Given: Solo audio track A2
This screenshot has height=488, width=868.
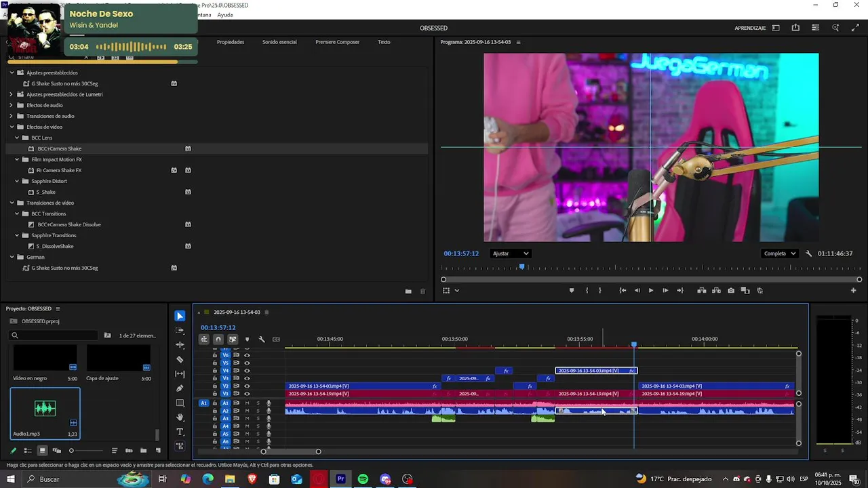Looking at the screenshot, I should pos(258,411).
